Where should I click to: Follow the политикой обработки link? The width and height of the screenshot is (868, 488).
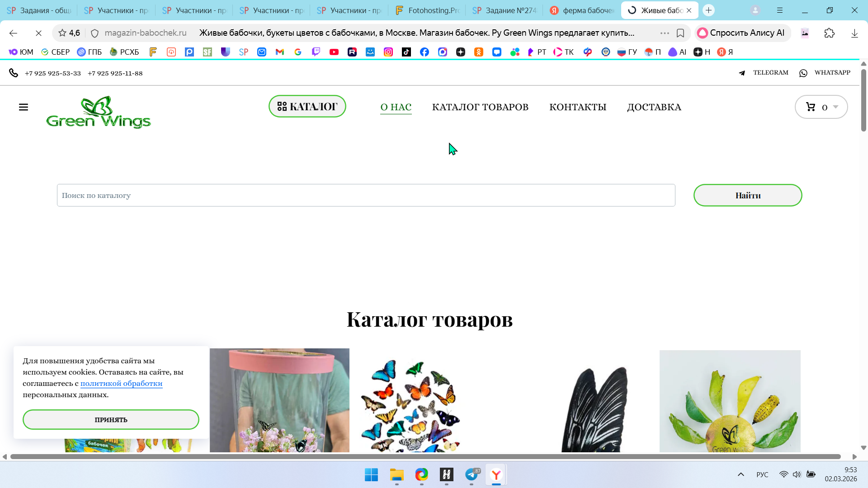coord(121,383)
